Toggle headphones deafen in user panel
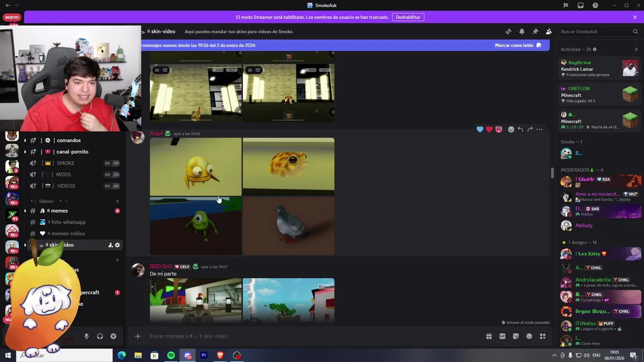The image size is (644, 362). pos(100,336)
